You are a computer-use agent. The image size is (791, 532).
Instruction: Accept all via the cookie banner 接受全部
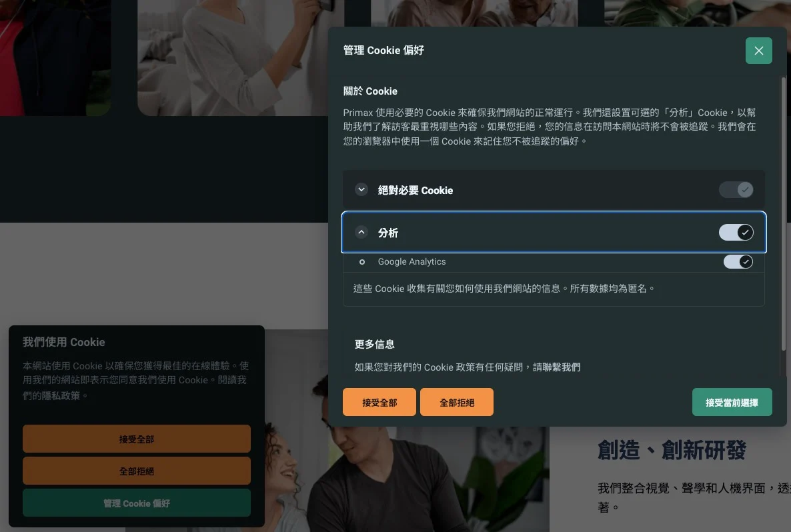point(137,439)
